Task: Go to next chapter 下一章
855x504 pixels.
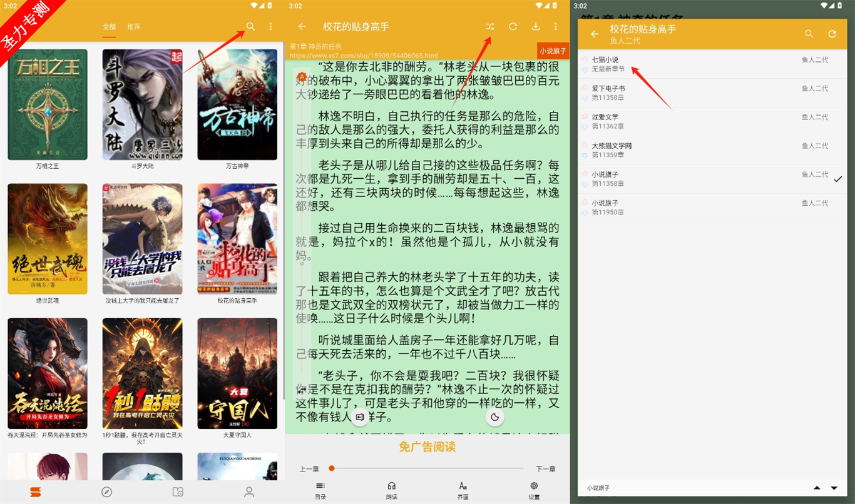Action: (x=545, y=468)
